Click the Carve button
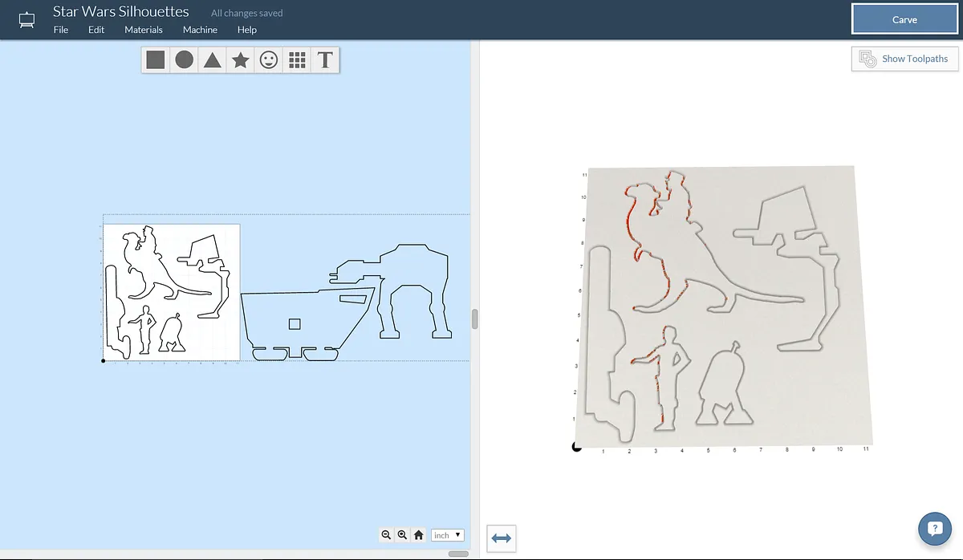This screenshot has width=963, height=560. 904,20
